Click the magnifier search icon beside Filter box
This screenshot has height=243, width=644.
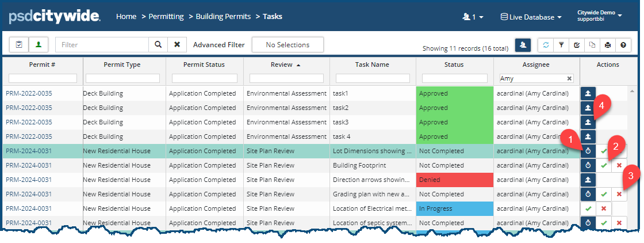[x=158, y=45]
